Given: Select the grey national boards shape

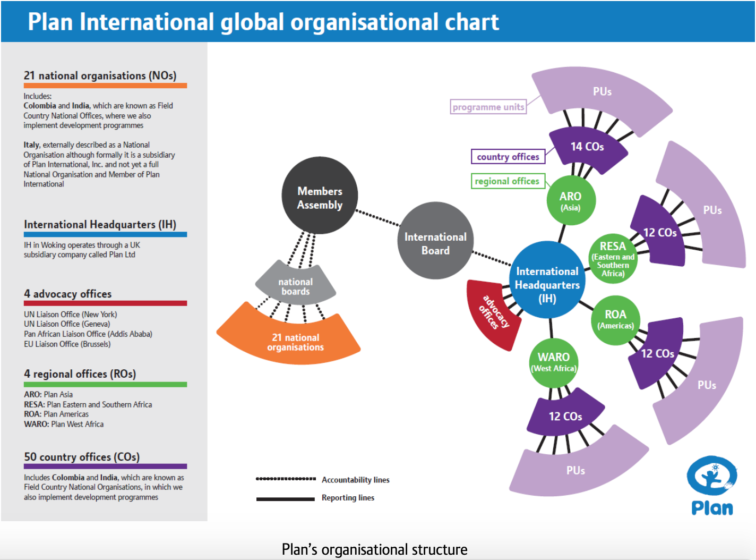Looking at the screenshot, I should pyautogui.click(x=296, y=283).
